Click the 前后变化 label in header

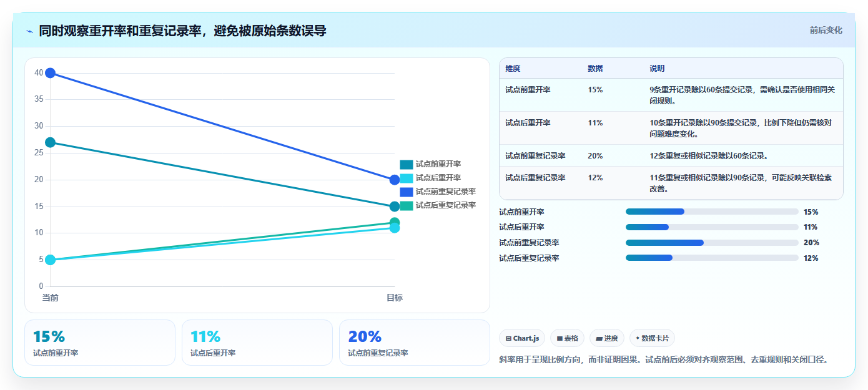[826, 30]
